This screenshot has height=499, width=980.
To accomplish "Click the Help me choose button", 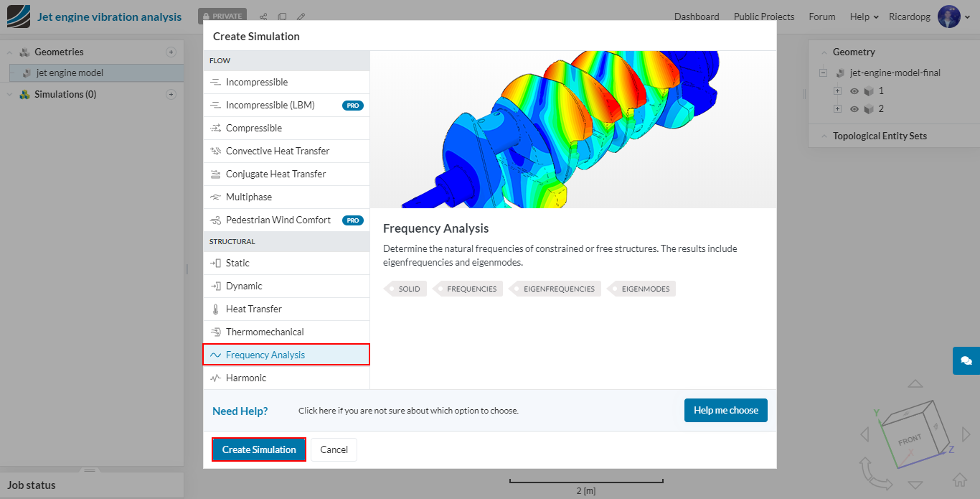I will click(x=725, y=410).
